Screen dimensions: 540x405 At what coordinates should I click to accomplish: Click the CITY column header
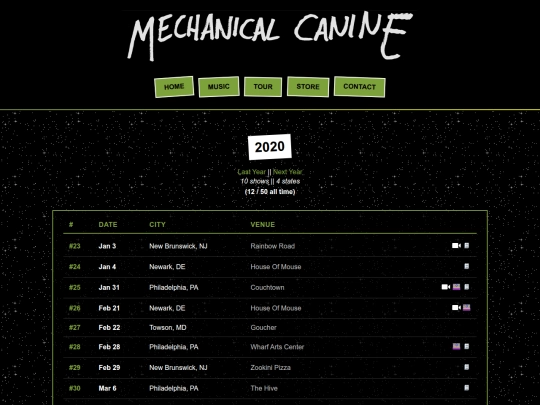coord(157,225)
